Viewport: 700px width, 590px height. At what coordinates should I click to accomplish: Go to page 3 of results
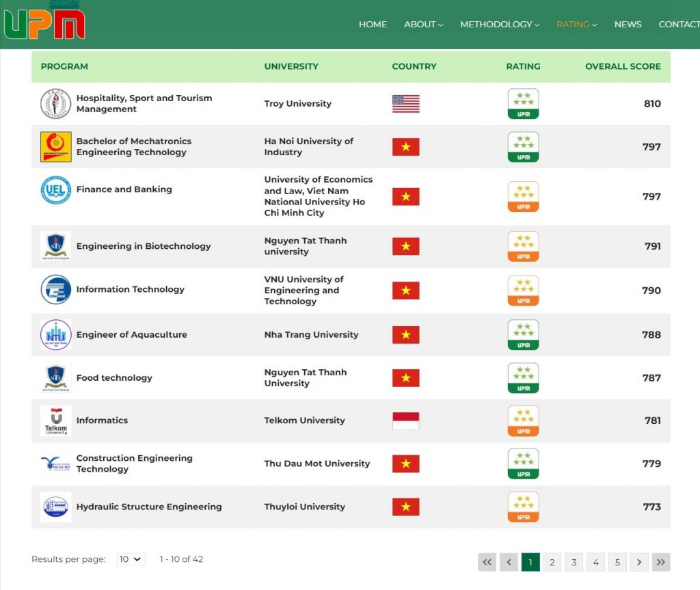(574, 562)
